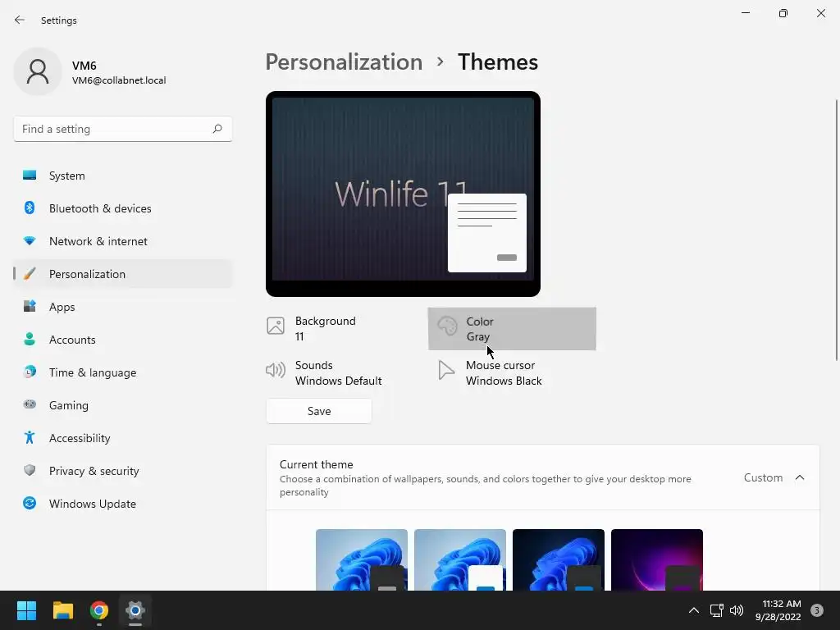Click the Settings gear in the taskbar

(x=135, y=610)
